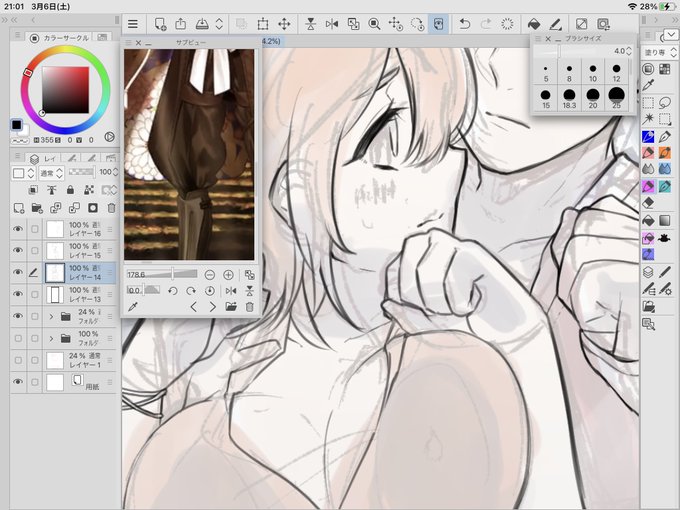Hide the 24 % folder layer
Screen dimensions: 680x510
pos(18,316)
